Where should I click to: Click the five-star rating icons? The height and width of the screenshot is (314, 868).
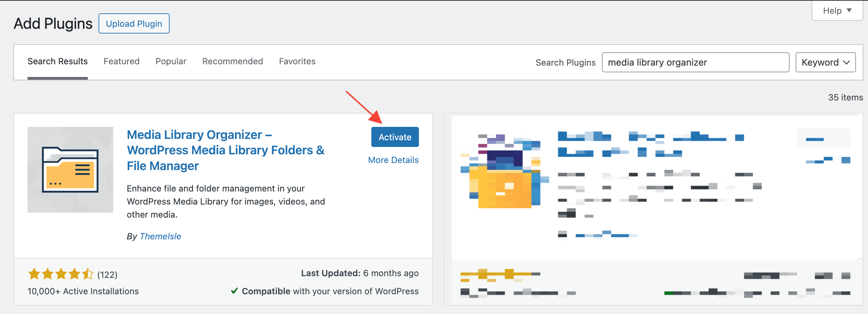pyautogui.click(x=61, y=274)
